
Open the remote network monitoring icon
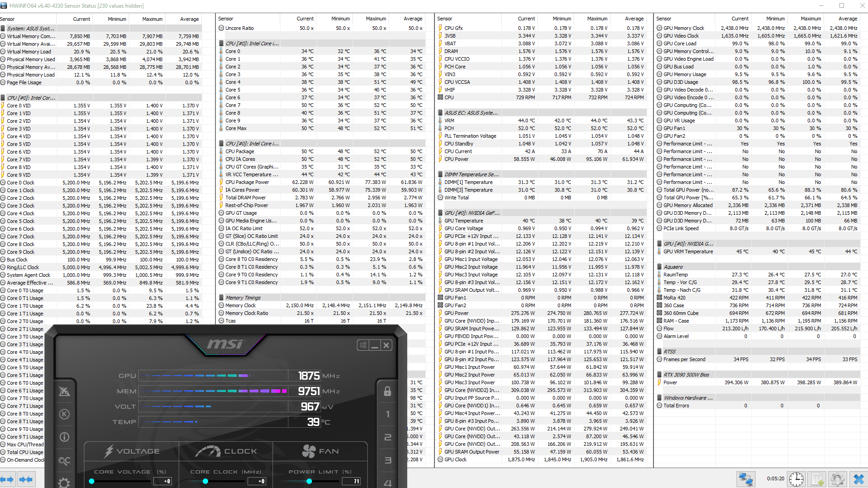point(746,479)
